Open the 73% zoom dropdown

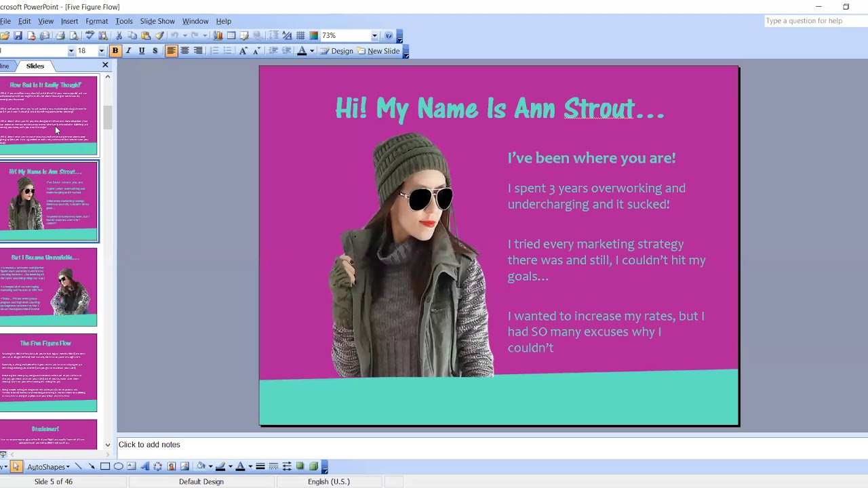[x=374, y=35]
